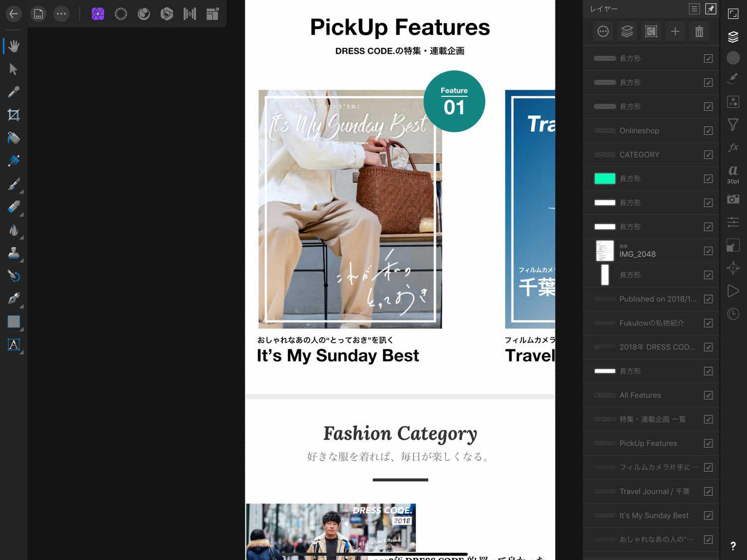Select the PickUp Features layer
The width and height of the screenshot is (747, 560).
(x=648, y=443)
